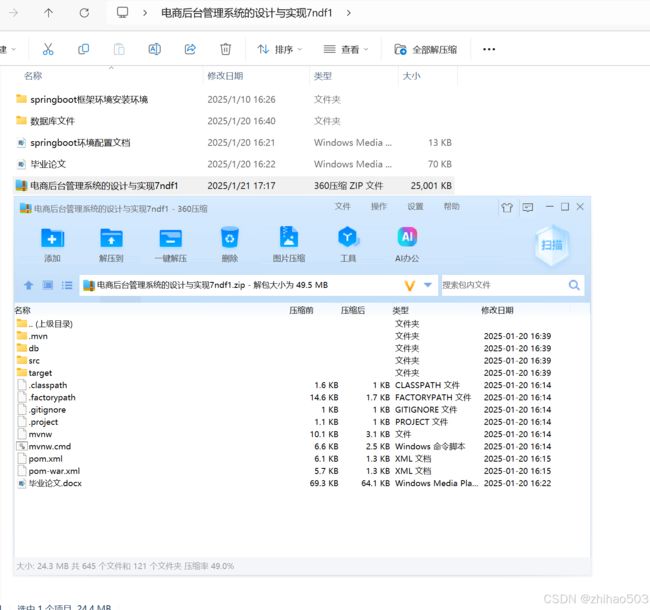Open the 设置 menu in 360压缩
Screen dimensions: 650x610
pos(415,206)
